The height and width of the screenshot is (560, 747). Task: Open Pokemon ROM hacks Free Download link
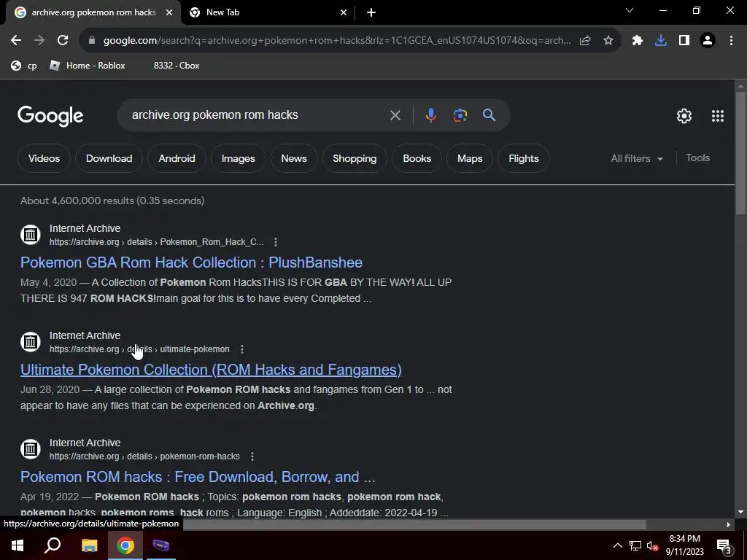coord(198,477)
